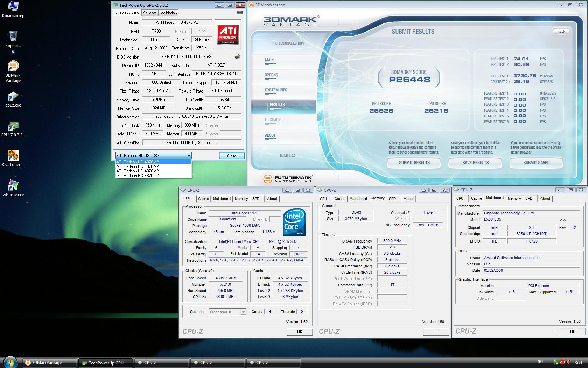Click the SUBMIT SAVED button
The width and height of the screenshot is (588, 368).
[x=536, y=163]
